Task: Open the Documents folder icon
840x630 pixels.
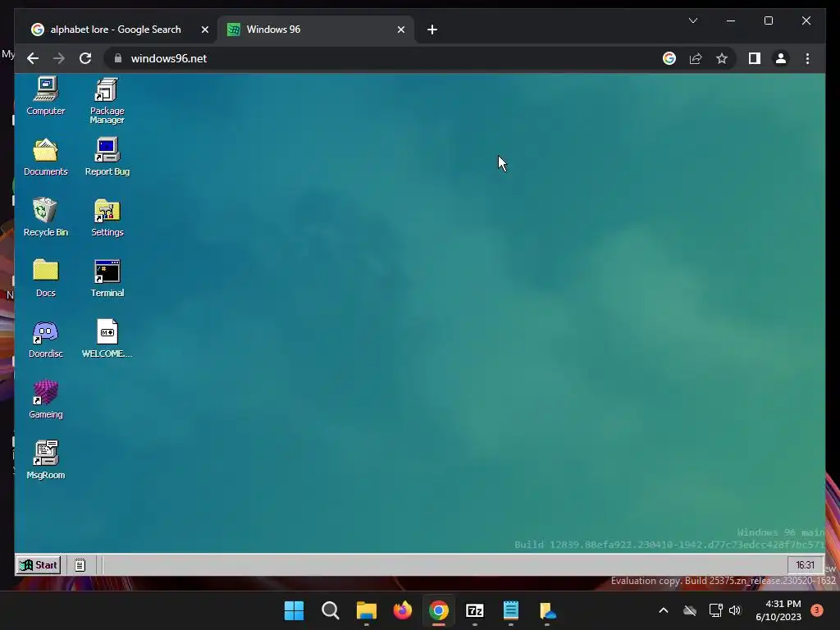Action: 46,157
